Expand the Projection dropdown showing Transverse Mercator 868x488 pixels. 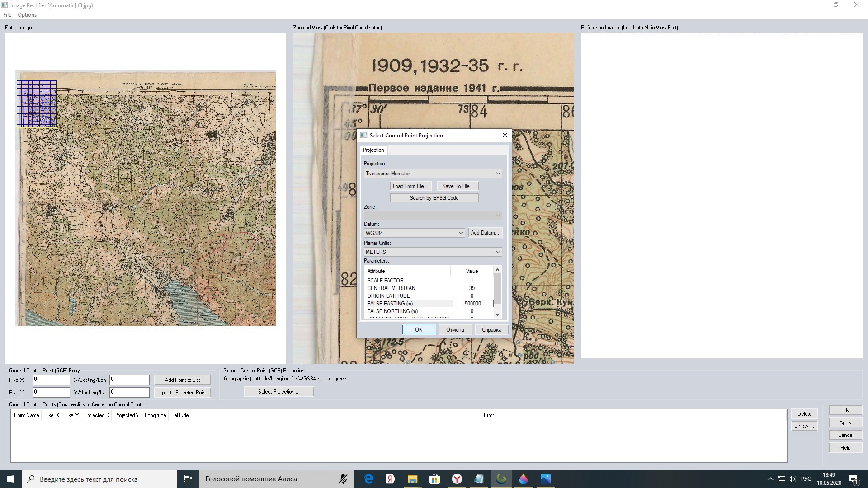433,174
